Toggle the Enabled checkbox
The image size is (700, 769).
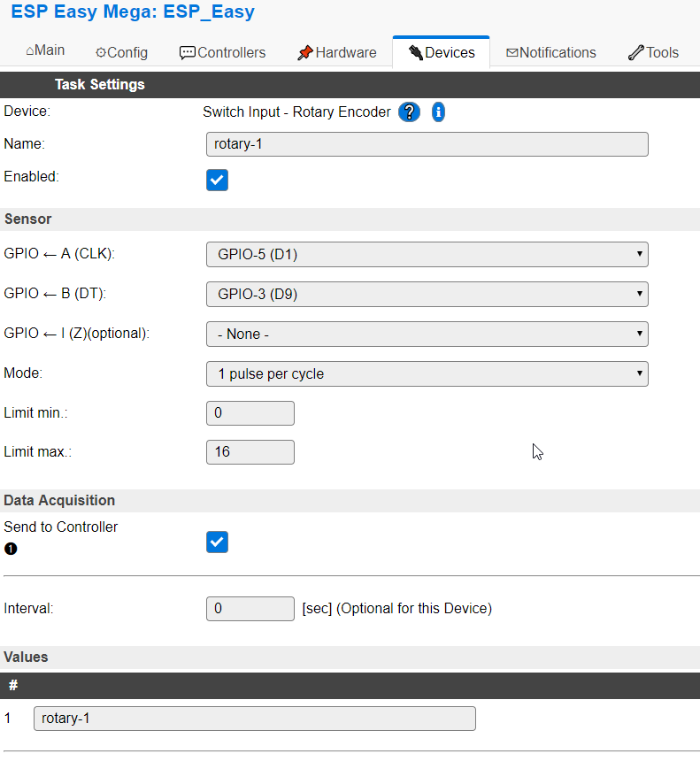coord(217,180)
